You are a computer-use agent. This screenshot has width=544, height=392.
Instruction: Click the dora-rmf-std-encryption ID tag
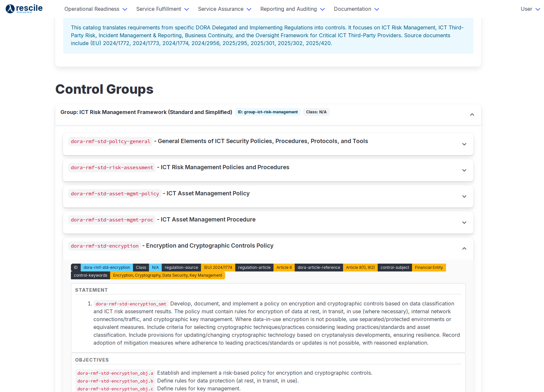(x=107, y=268)
